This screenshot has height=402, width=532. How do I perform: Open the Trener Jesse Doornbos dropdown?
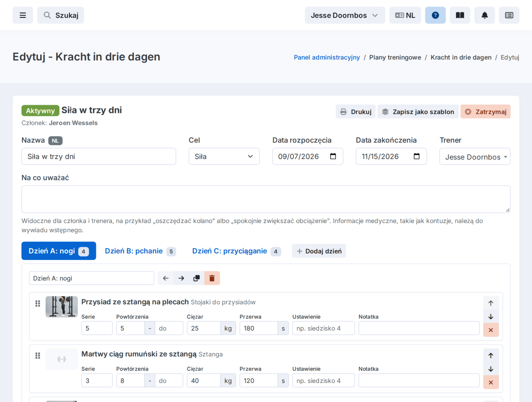pyautogui.click(x=475, y=156)
